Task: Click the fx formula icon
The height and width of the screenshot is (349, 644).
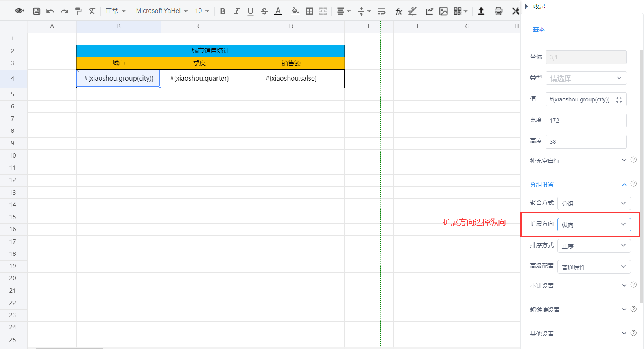Action: click(x=399, y=11)
